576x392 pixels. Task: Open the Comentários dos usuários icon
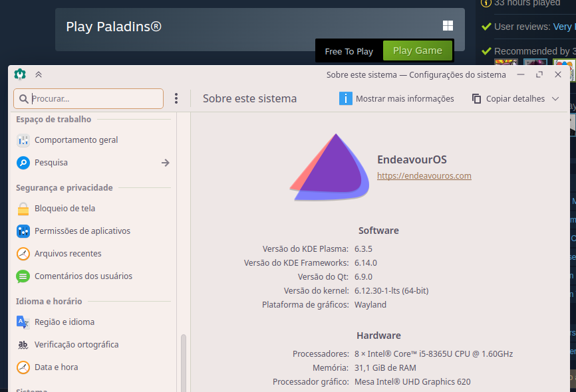tap(23, 276)
